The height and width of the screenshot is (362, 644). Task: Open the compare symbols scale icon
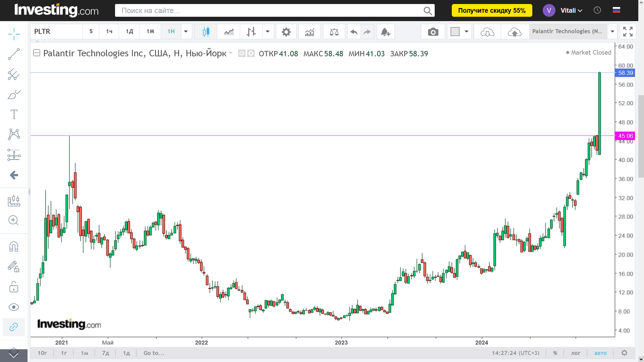tap(334, 32)
